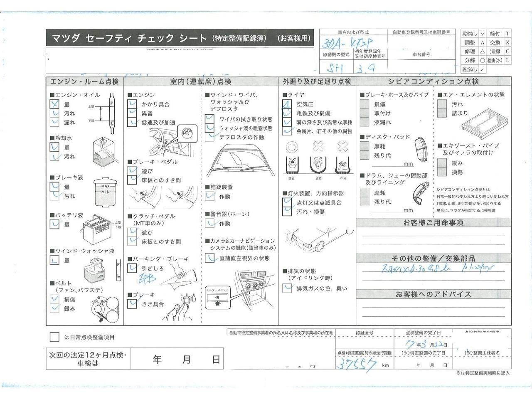The width and height of the screenshot is (532, 399).
Task: Click the エンジン・ルーム点検 section header
Action: (x=84, y=81)
